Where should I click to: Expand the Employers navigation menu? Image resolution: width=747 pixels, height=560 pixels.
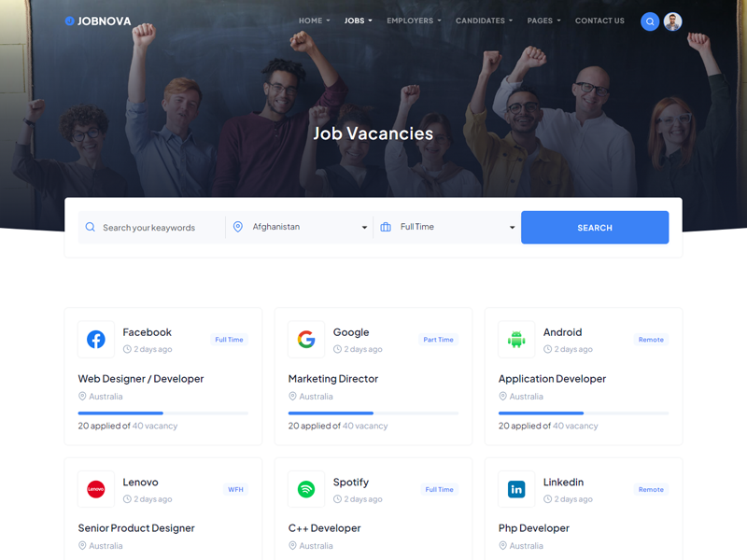pos(414,21)
